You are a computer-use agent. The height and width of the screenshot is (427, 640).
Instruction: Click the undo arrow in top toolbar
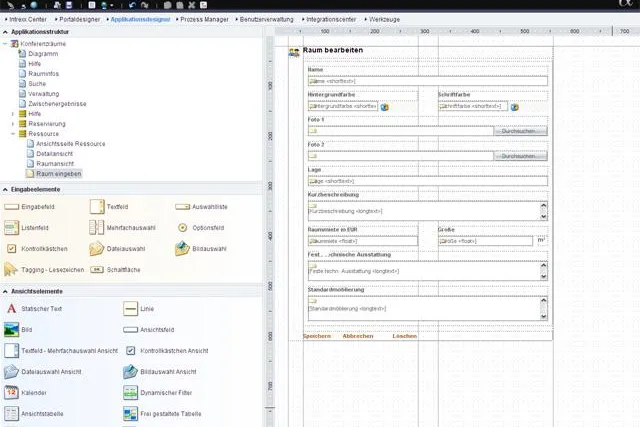click(x=132, y=5)
